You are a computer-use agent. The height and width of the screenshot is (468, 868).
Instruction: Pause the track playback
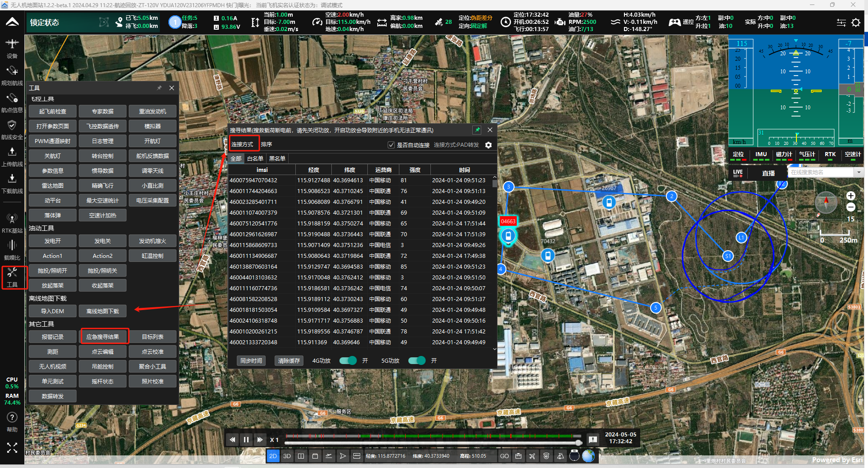click(x=246, y=440)
